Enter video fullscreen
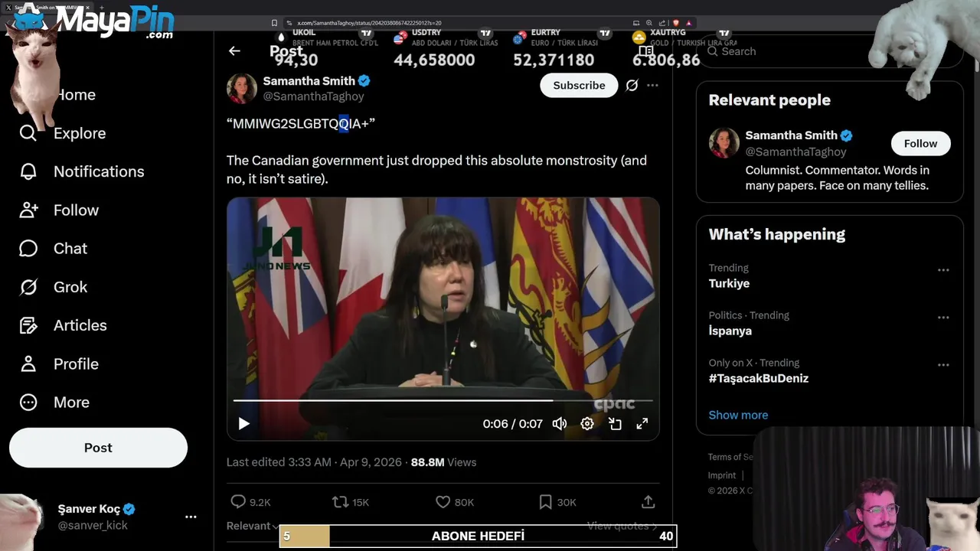 [642, 423]
